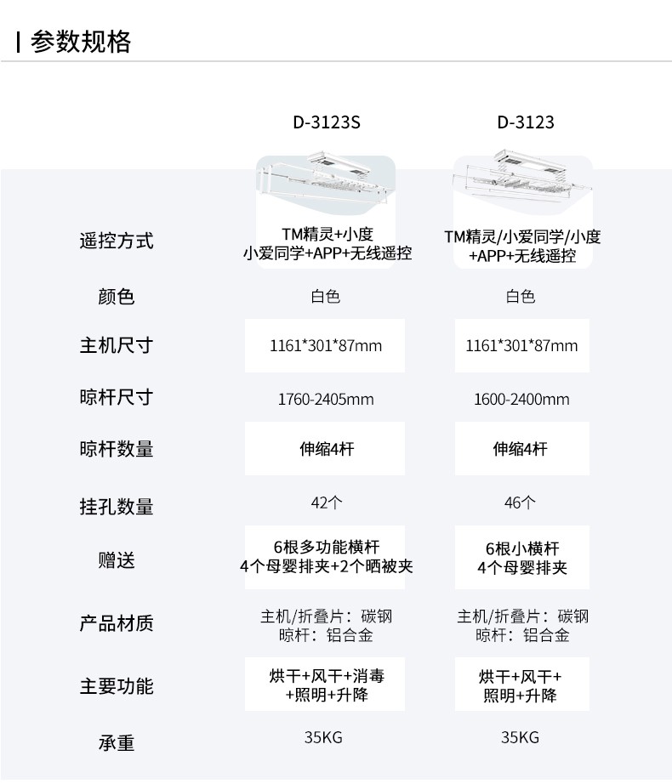The height and width of the screenshot is (784, 672).
Task: Select the 主机尺寸 row label
Action: (x=117, y=346)
